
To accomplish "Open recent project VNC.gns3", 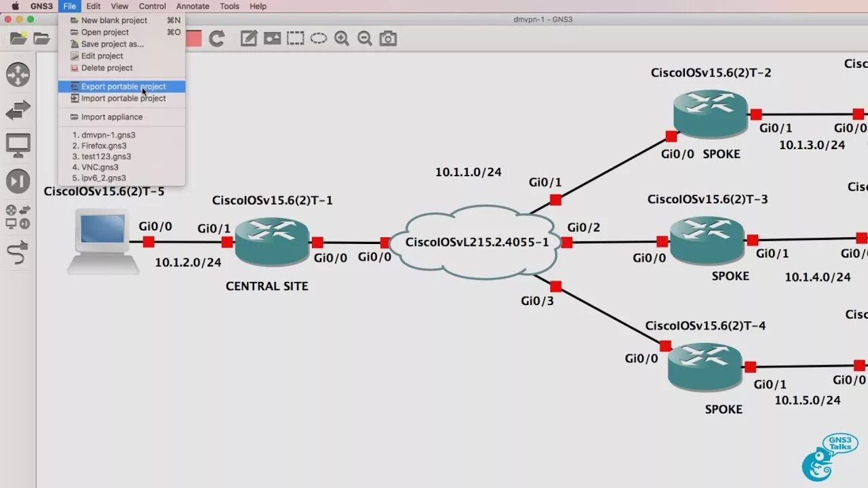I will pos(121,167).
